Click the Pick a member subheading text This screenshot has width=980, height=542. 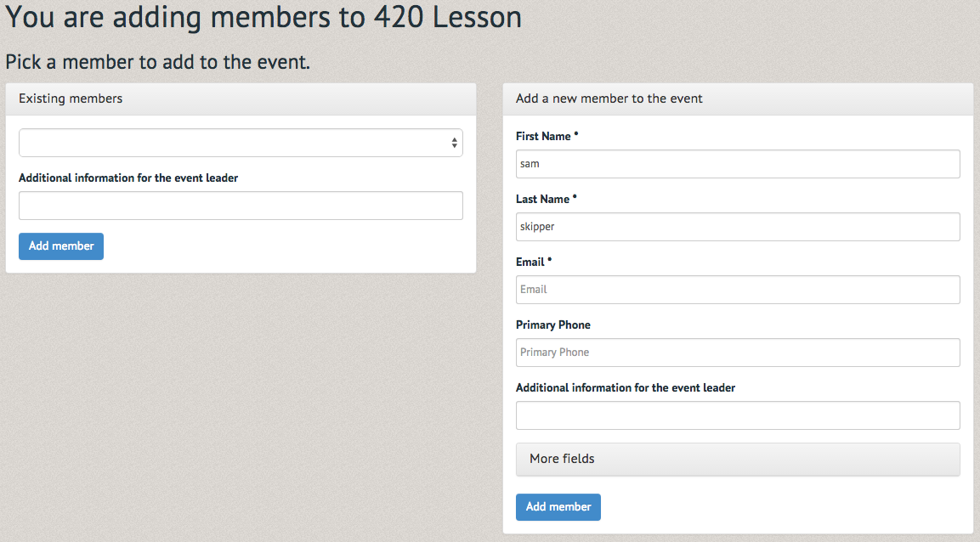click(157, 62)
